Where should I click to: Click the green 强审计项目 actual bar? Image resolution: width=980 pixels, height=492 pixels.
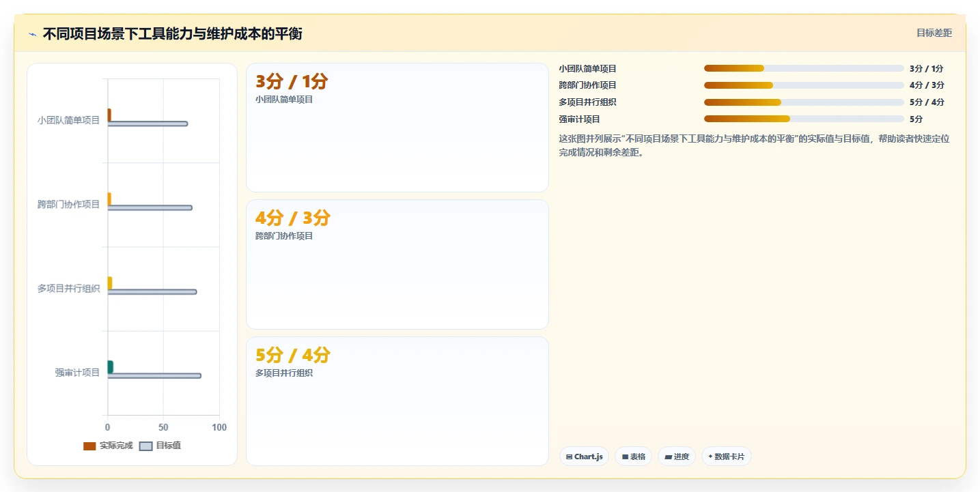pyautogui.click(x=110, y=367)
